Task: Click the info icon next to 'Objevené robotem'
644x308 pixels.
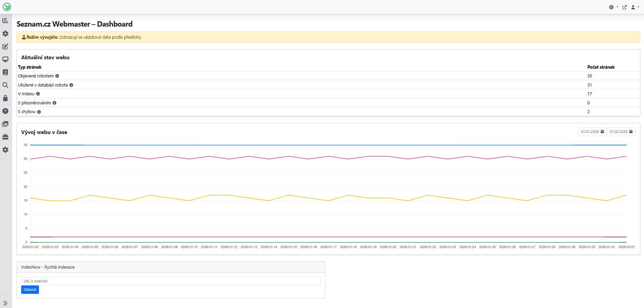Action: click(57, 76)
